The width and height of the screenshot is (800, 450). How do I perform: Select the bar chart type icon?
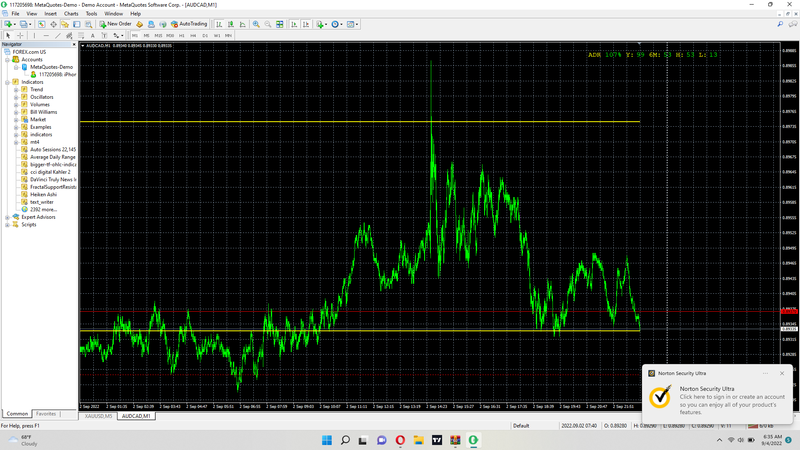coord(219,24)
